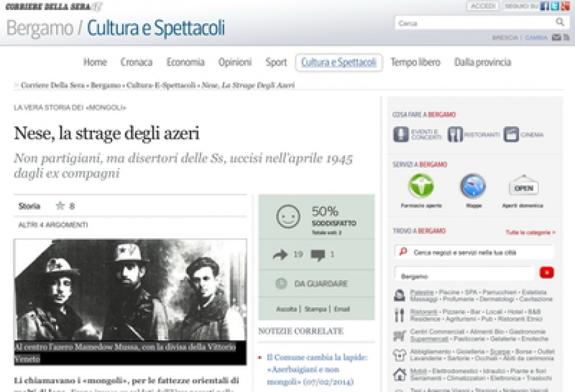
Task: Click the CAMBIA edition link
Action: click(536, 38)
